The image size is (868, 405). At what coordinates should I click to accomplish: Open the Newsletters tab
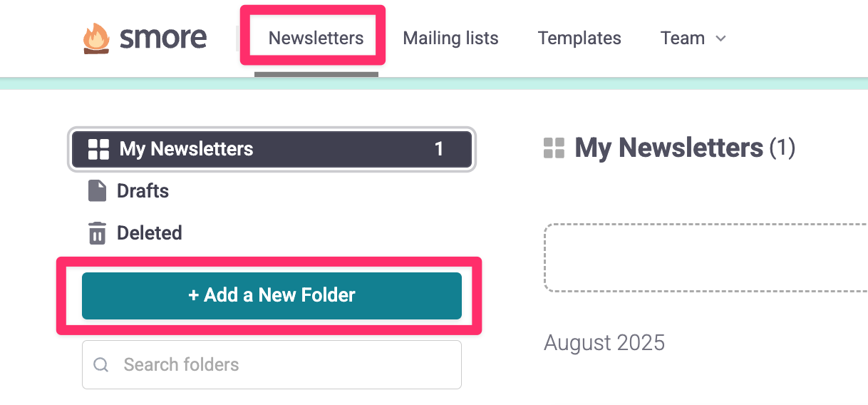coord(316,38)
